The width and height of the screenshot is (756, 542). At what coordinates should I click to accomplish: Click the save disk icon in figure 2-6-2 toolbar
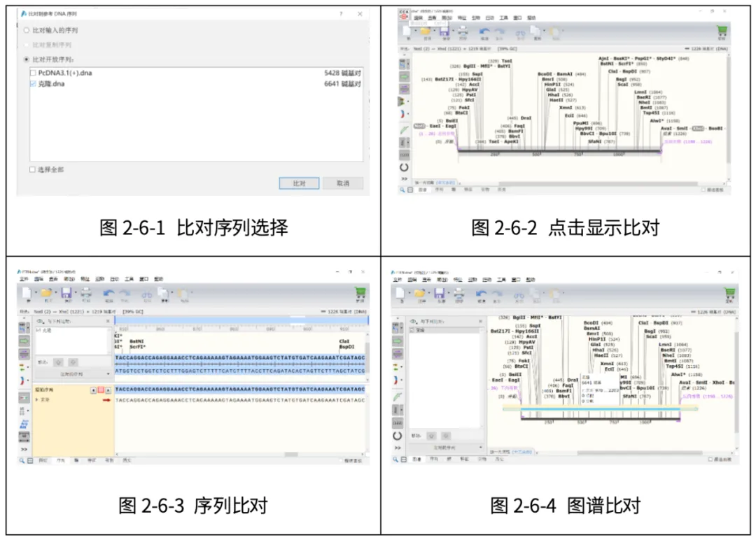[x=443, y=32]
